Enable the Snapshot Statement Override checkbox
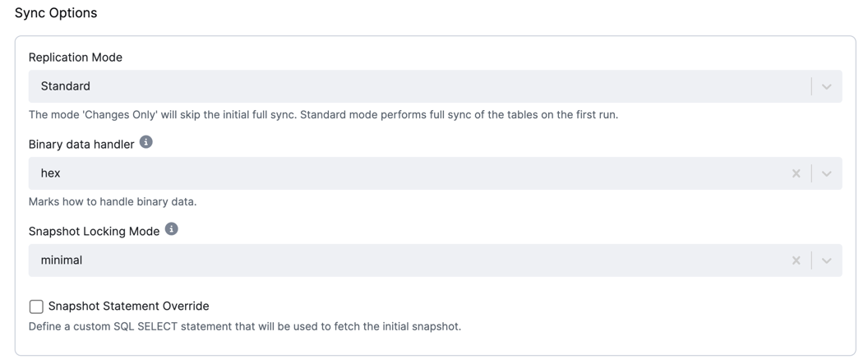Screen dimensions: 868x364 pos(36,306)
